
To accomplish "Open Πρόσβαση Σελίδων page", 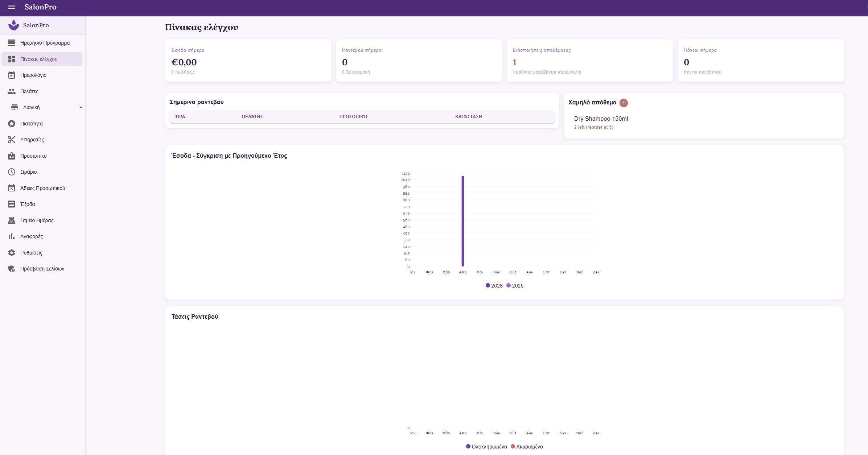I will tap(42, 269).
